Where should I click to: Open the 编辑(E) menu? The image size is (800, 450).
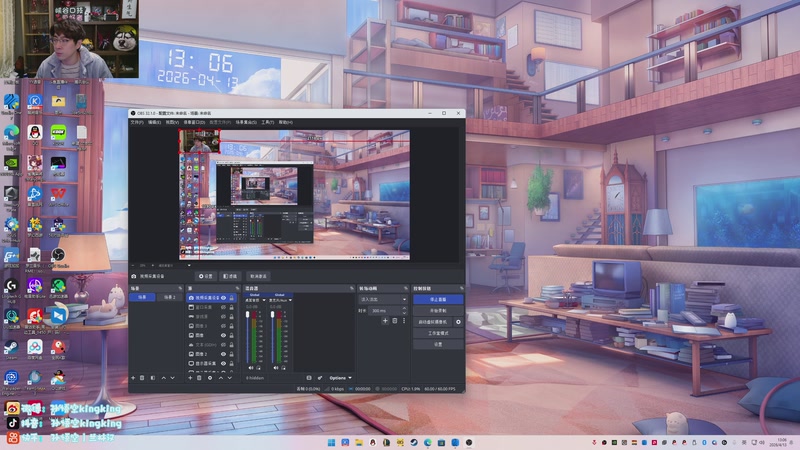coord(154,122)
